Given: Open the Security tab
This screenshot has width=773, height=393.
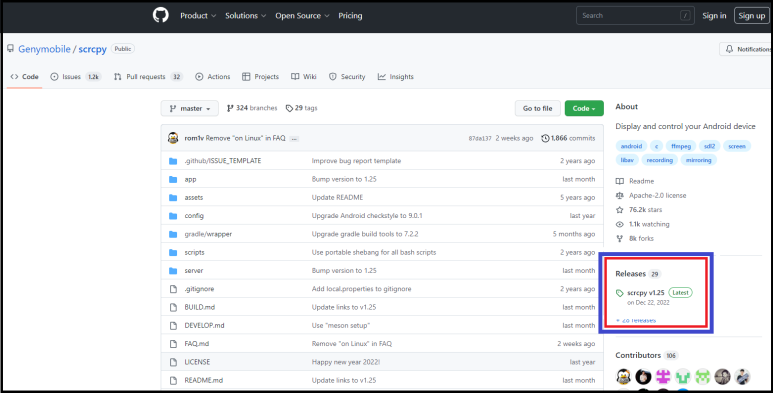Looking at the screenshot, I should (x=347, y=76).
